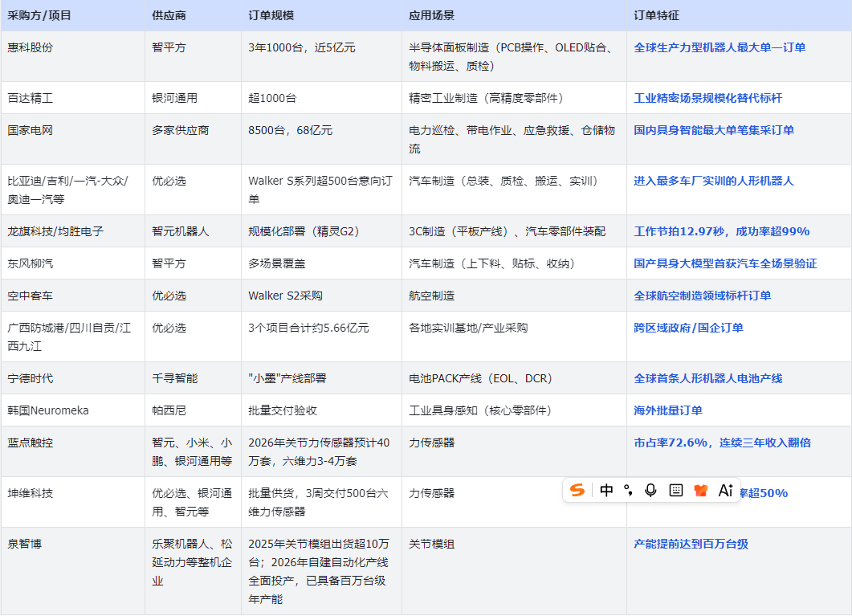The width and height of the screenshot is (852, 616).
Task: Open link '跨区域政府/国企订单'
Action: tap(688, 328)
